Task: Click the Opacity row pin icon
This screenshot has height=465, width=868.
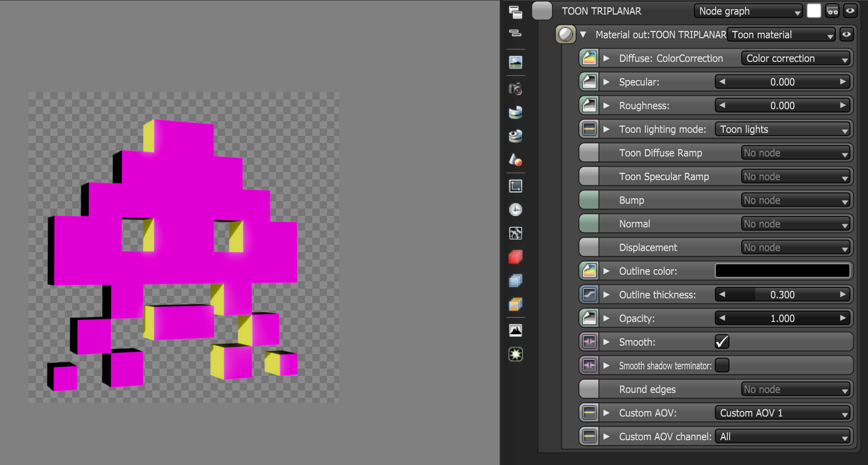Action: (x=589, y=318)
